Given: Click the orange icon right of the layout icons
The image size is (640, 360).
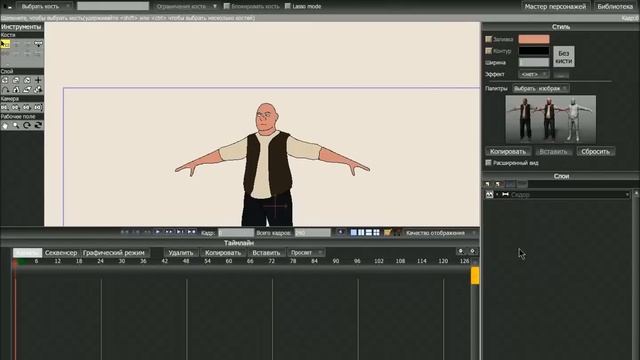Looking at the screenshot, I should [387, 233].
